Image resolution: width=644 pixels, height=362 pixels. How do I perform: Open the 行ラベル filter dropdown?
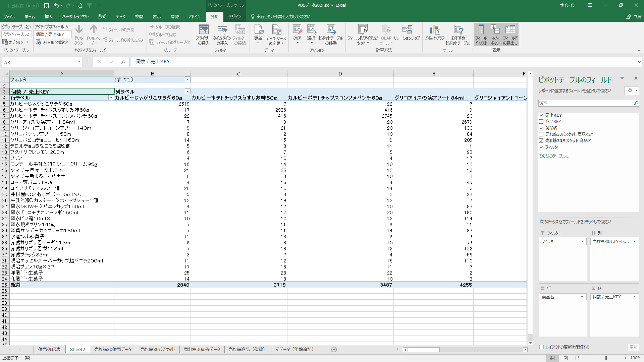[x=111, y=98]
